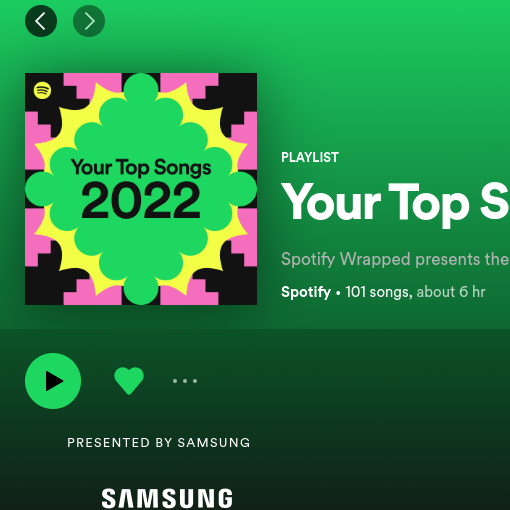The image size is (510, 510).
Task: Click the 101 songs count text
Action: [379, 292]
